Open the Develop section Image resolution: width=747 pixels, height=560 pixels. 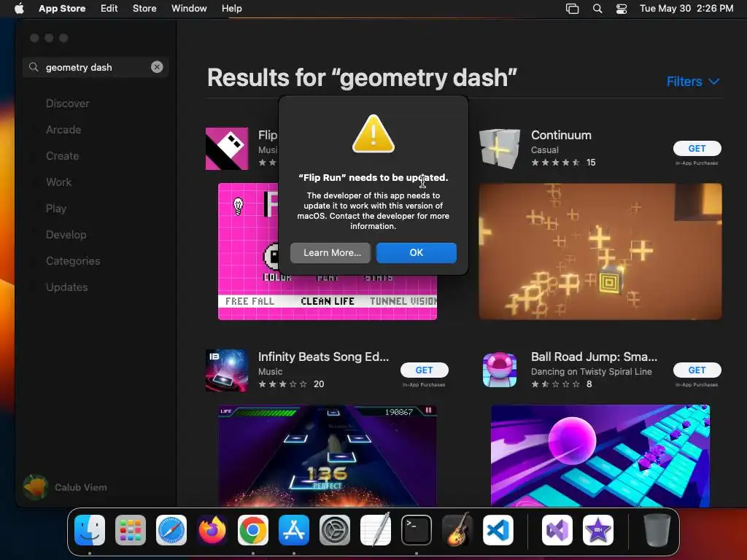66,234
